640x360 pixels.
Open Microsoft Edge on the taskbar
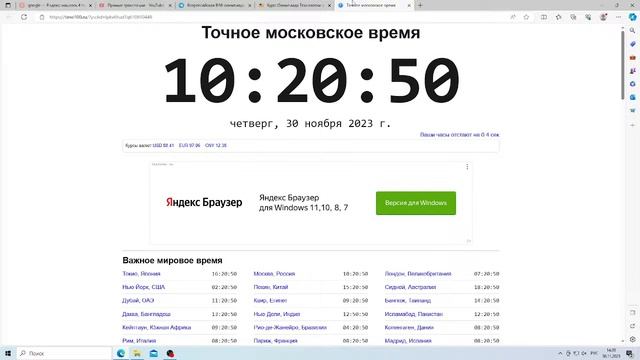click(121, 353)
